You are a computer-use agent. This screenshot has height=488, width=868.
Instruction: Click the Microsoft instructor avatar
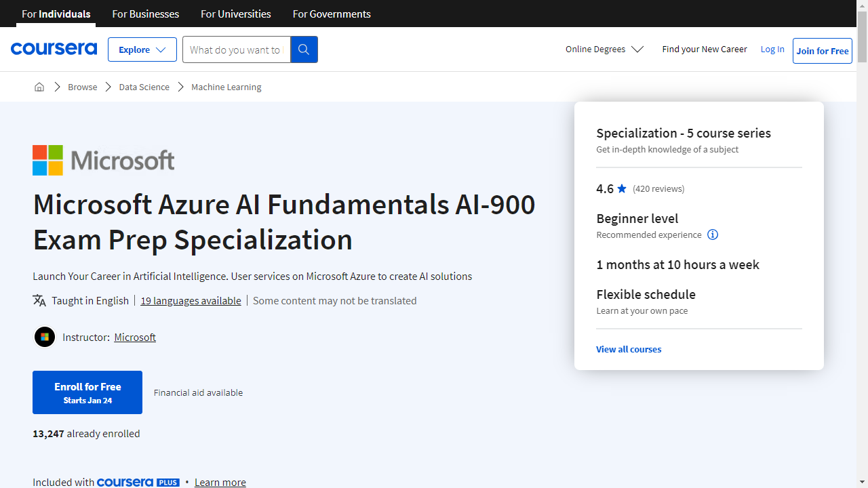coord(45,337)
